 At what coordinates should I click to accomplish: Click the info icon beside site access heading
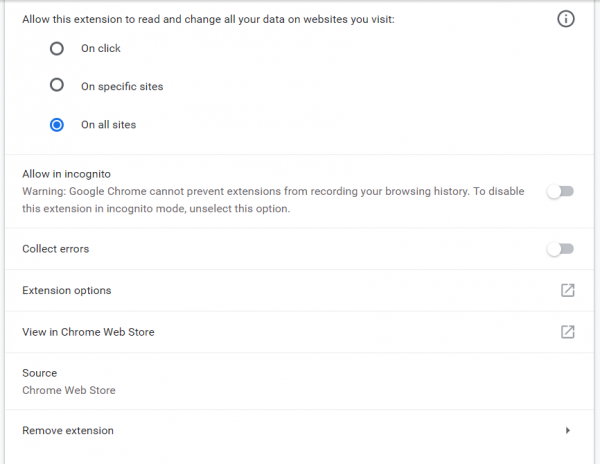(x=566, y=19)
